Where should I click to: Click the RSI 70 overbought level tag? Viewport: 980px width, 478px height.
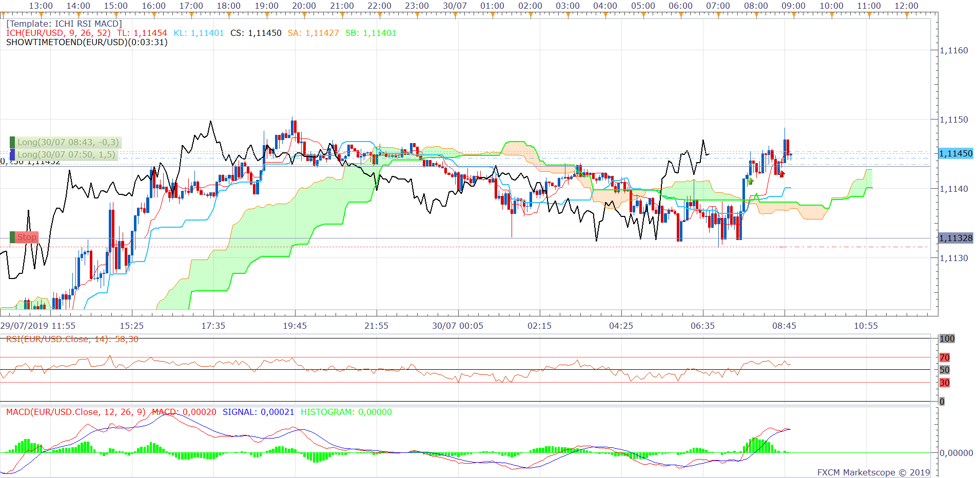point(945,357)
